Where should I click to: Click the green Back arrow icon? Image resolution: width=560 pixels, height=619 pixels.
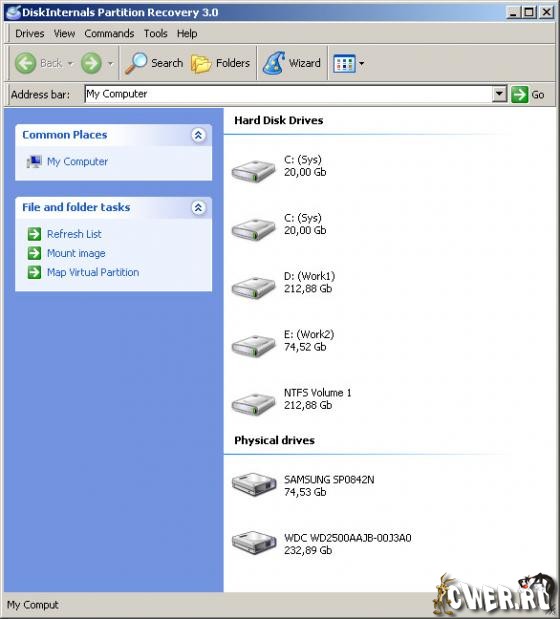click(26, 63)
